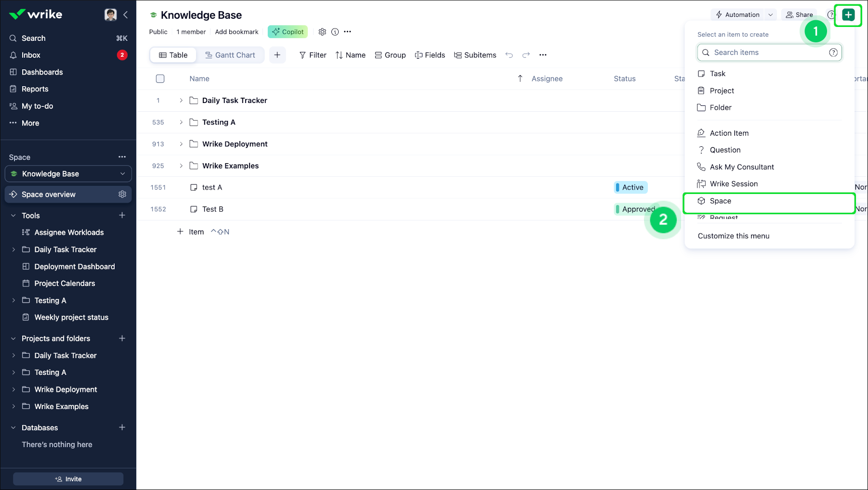Image resolution: width=868 pixels, height=490 pixels.
Task: Click the green plus create button
Action: (x=848, y=15)
